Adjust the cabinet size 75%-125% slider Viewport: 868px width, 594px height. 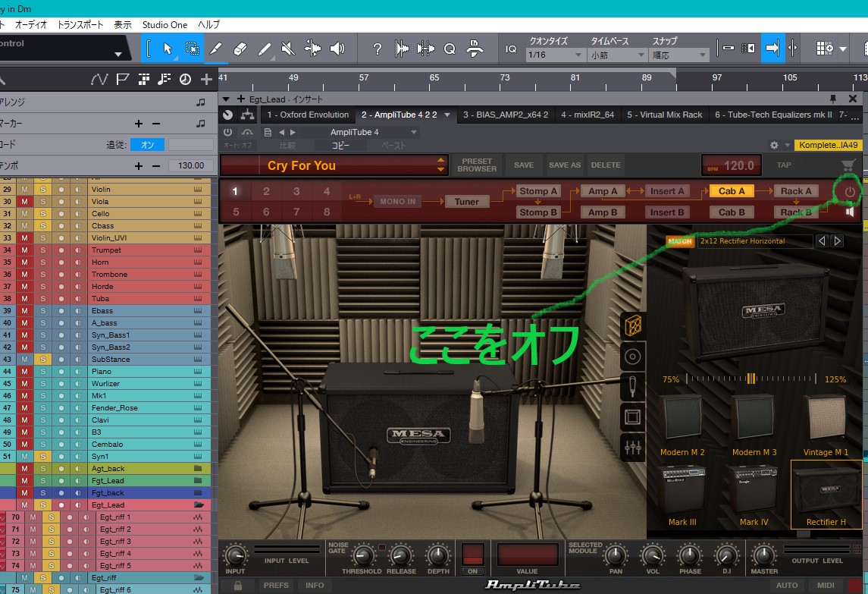(x=751, y=379)
